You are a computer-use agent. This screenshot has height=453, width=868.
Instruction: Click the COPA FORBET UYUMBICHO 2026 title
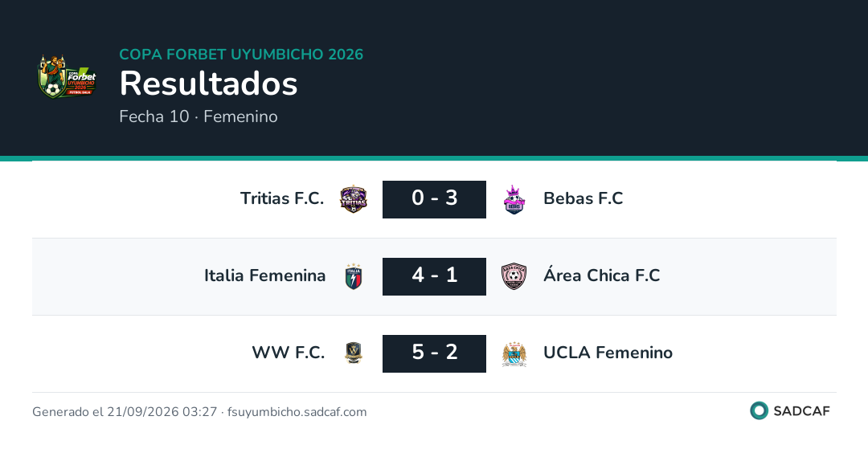pos(241,54)
